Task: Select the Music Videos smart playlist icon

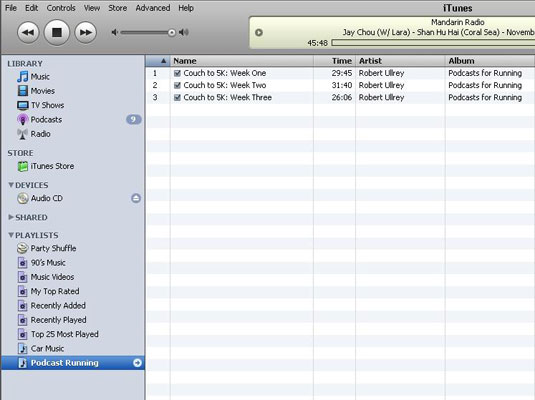Action: click(22, 277)
